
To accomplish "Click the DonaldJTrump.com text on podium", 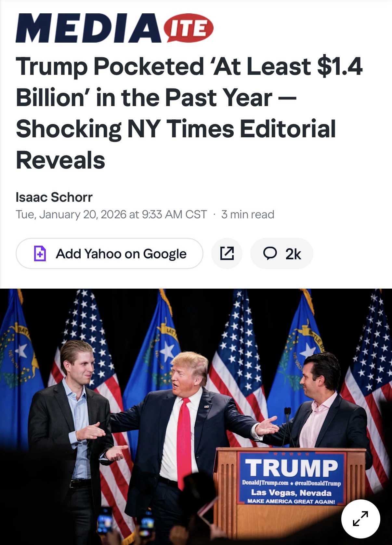I will (x=265, y=483).
